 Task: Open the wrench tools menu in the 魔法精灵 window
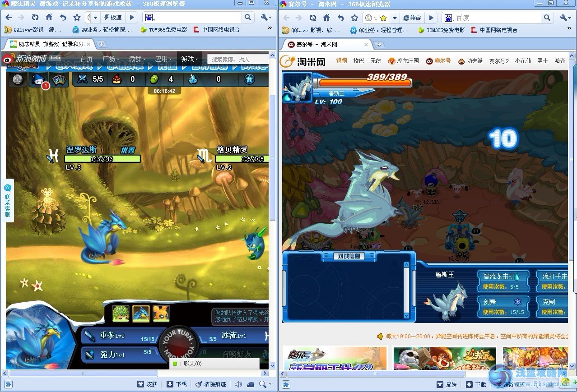coord(266,18)
